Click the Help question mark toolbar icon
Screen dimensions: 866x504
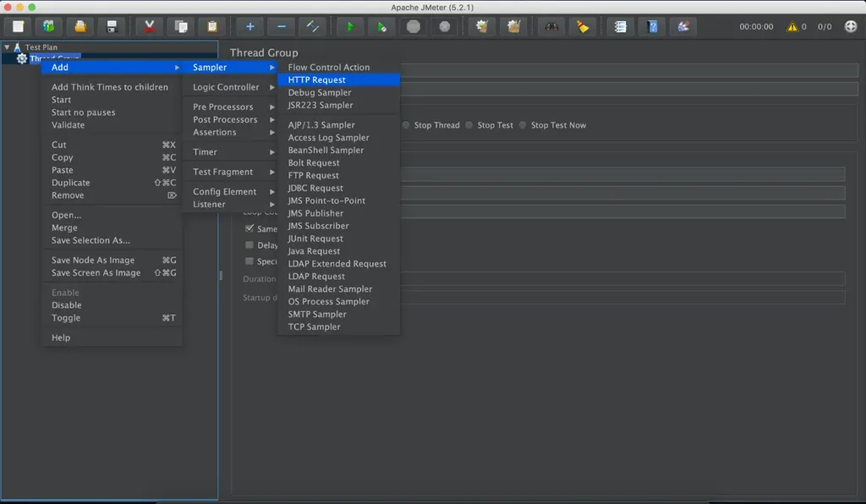pyautogui.click(x=652, y=26)
